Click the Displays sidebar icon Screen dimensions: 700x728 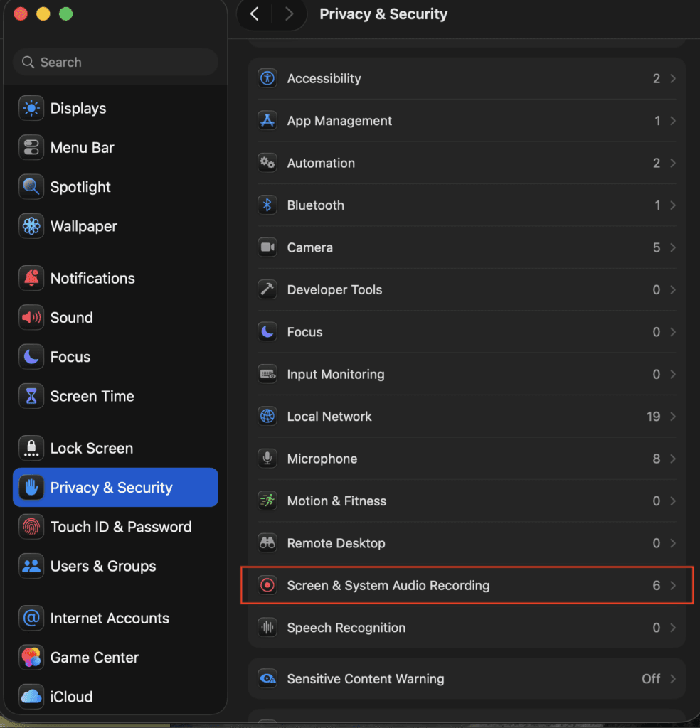pos(31,108)
